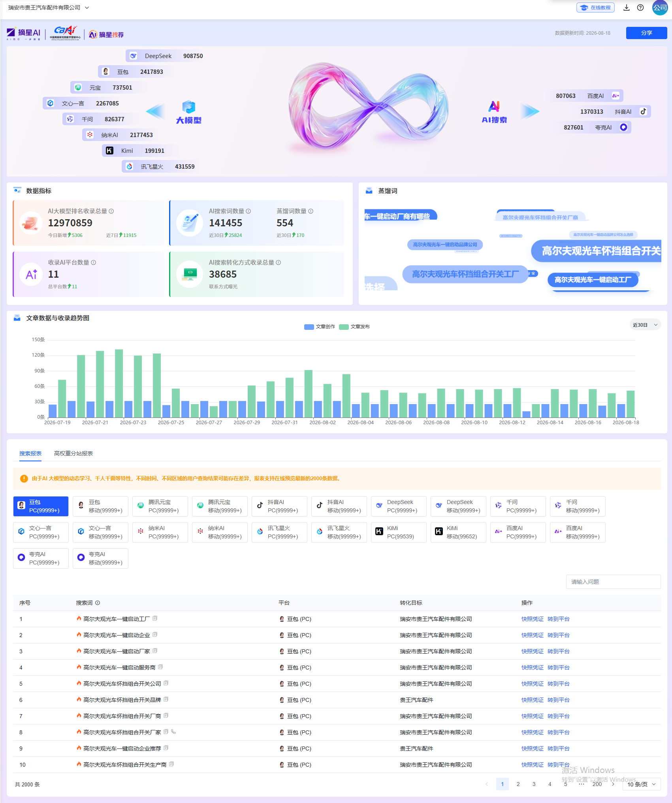Screen dimensions: 672x803
Task: Toggle 文章创作 legend series
Action: (x=320, y=327)
